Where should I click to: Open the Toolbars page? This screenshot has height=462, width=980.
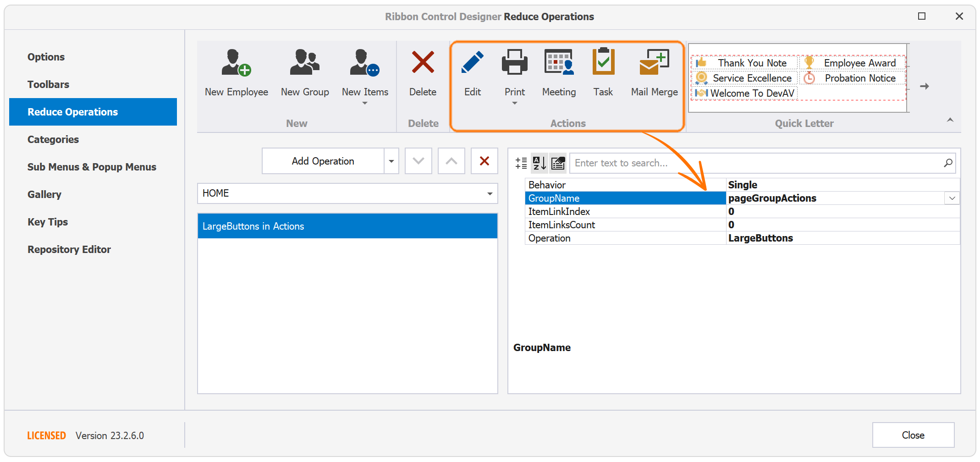(x=93, y=84)
